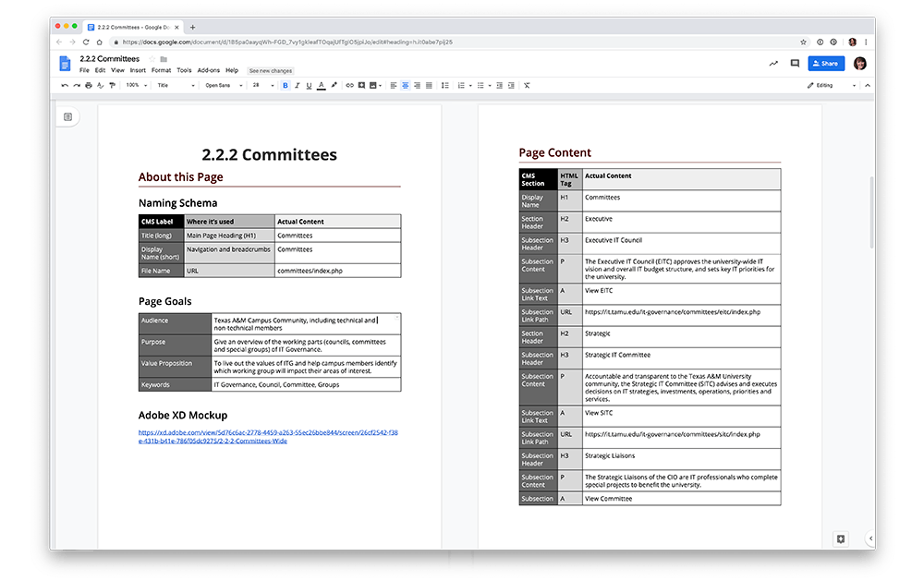Apply a numbered list
The height and width of the screenshot is (581, 924).
pos(461,85)
